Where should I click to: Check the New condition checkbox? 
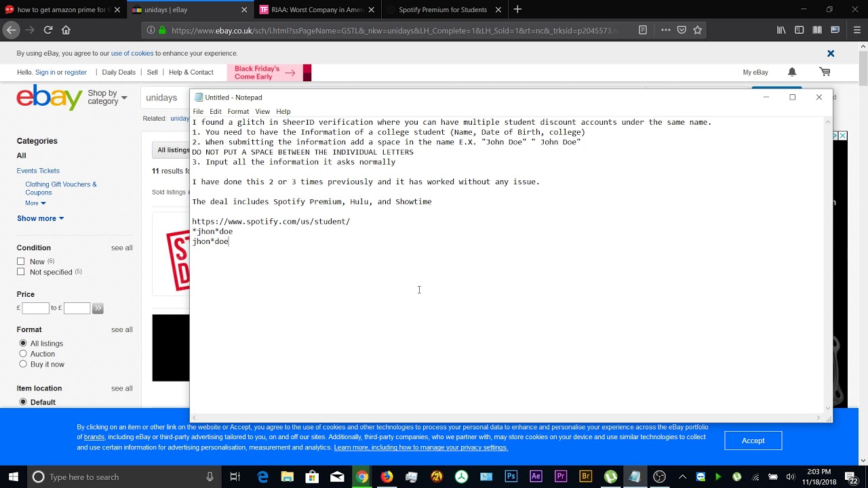click(x=21, y=262)
